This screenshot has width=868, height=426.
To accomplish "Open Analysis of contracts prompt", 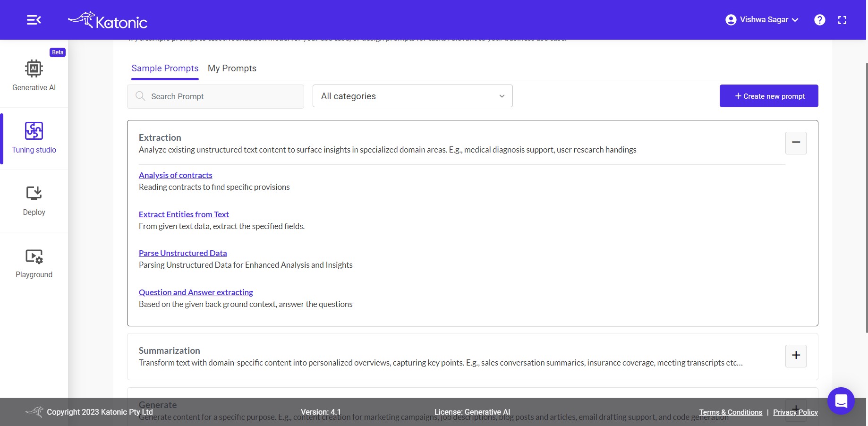I will pyautogui.click(x=176, y=175).
